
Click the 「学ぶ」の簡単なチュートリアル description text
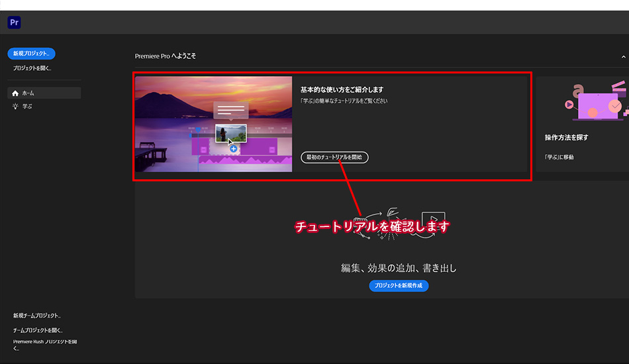point(344,101)
